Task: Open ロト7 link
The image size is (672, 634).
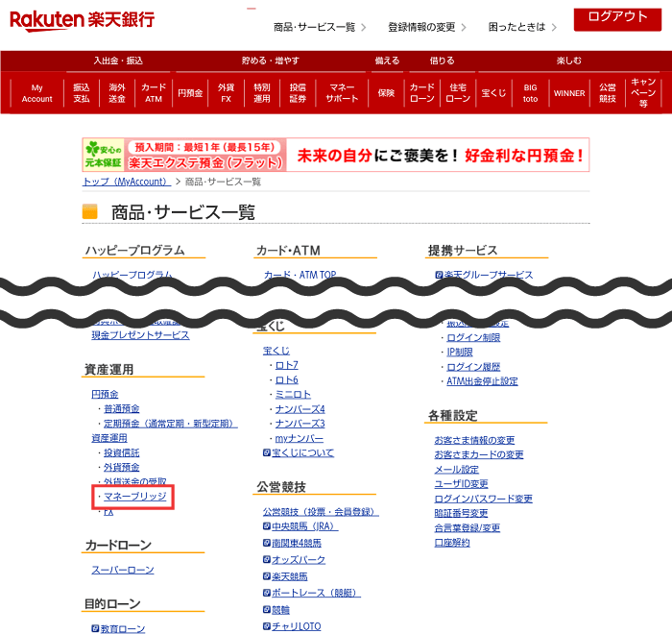Action: 286,365
